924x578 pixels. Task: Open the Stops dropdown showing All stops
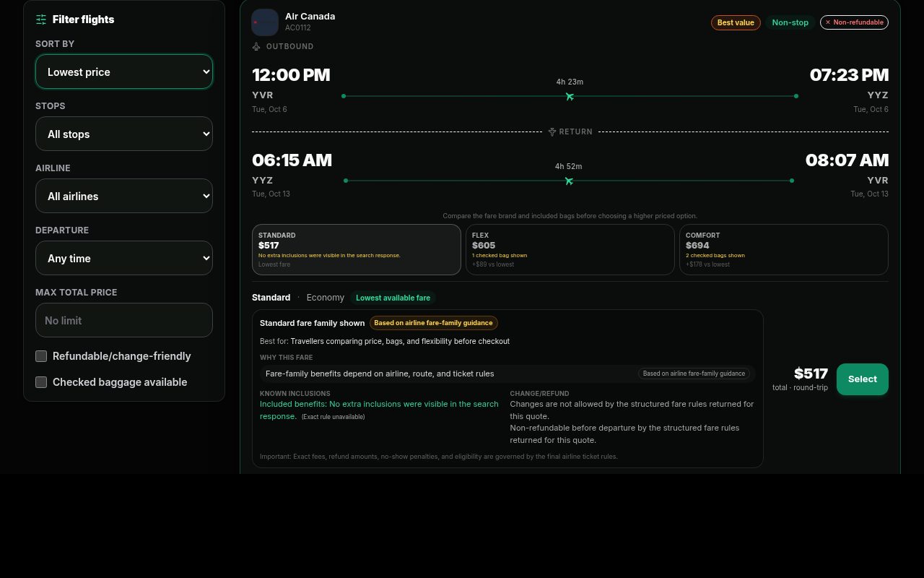[x=124, y=134]
